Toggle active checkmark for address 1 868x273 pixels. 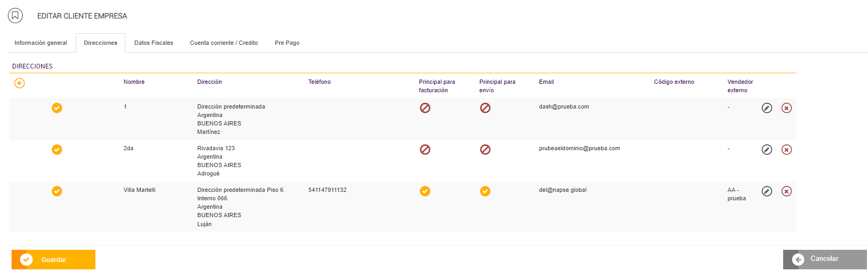[x=57, y=108]
